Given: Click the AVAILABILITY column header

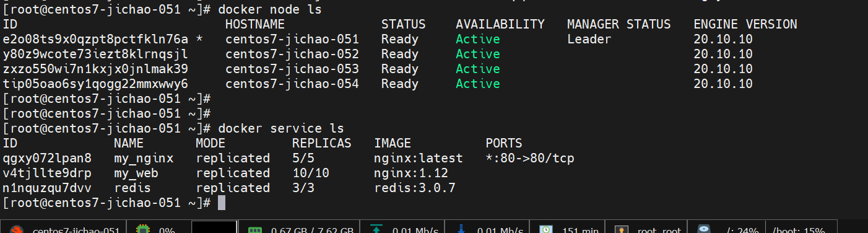Looking at the screenshot, I should tap(500, 25).
